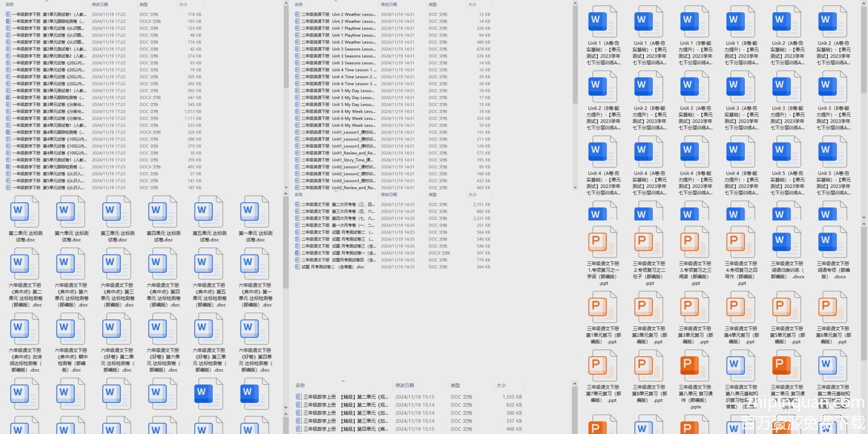The width and height of the screenshot is (868, 434).
Task: Open the 词语归类训练 .docx Word icon
Action: coord(787,242)
